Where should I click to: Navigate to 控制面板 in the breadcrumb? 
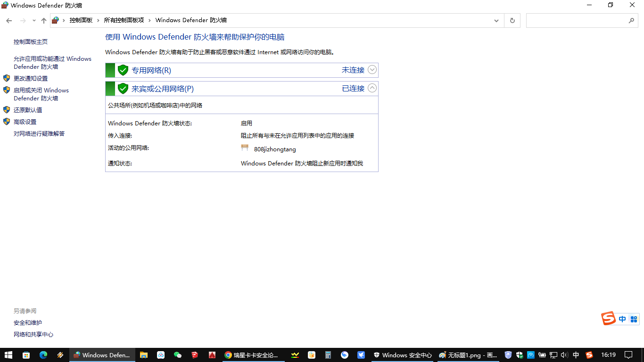point(81,20)
